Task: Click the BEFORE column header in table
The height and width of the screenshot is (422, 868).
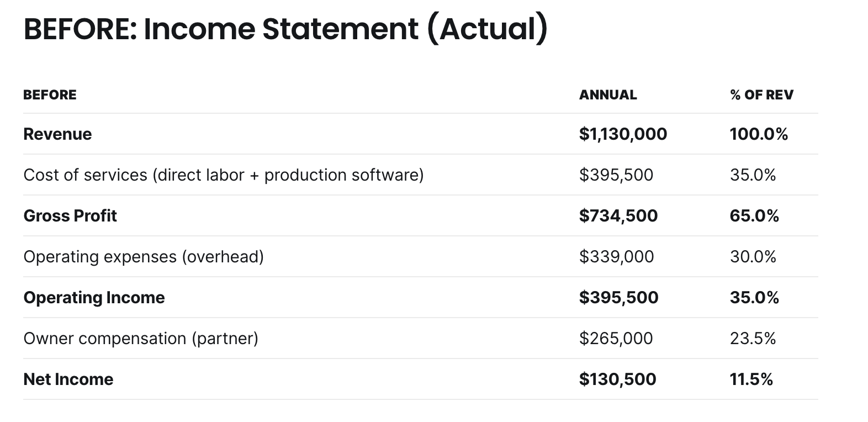Action: click(x=50, y=95)
